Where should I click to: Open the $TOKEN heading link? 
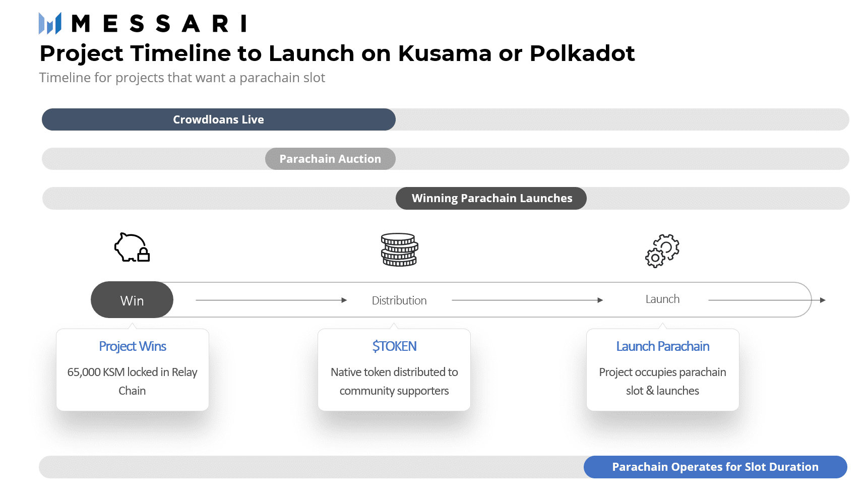coord(394,346)
